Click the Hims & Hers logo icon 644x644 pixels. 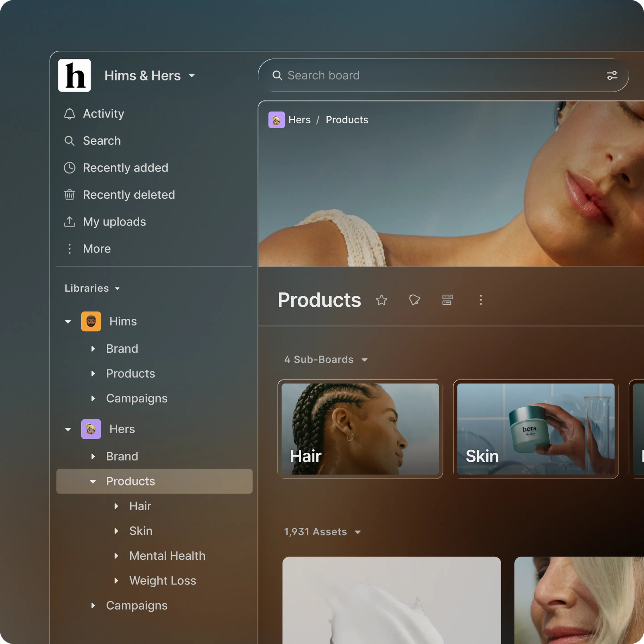point(74,75)
